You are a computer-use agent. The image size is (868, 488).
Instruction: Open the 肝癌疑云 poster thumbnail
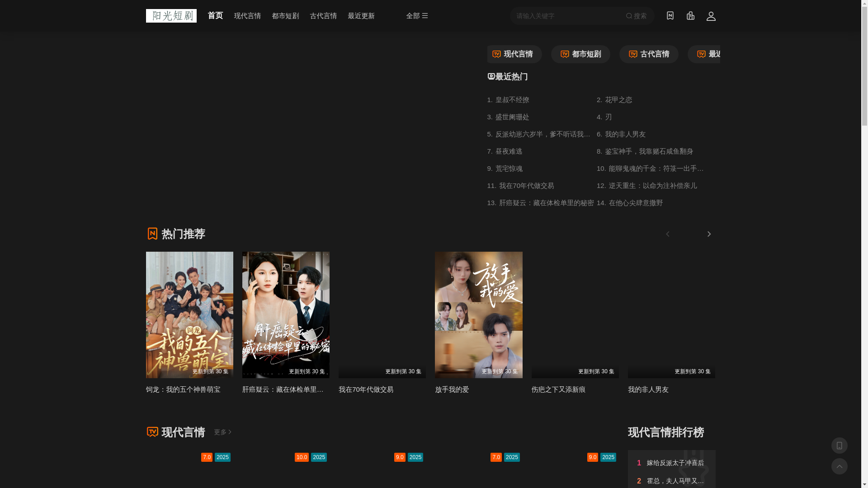[286, 315]
